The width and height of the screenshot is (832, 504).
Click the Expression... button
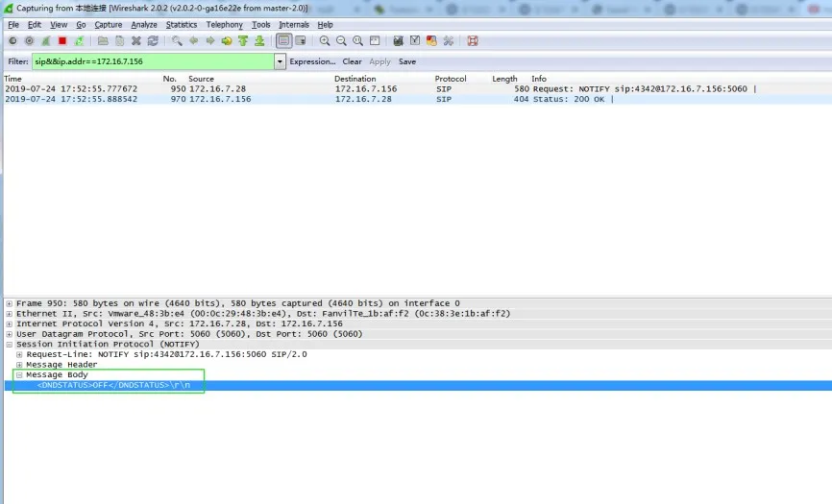pyautogui.click(x=312, y=61)
